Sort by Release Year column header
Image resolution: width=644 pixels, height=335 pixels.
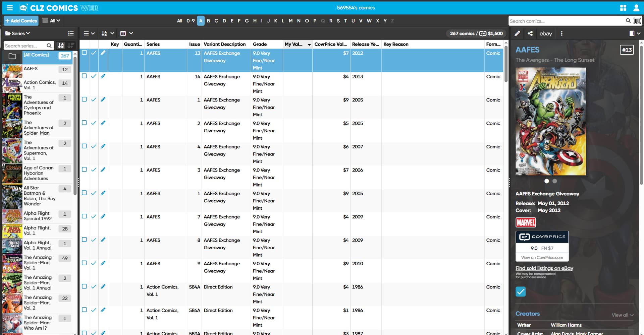point(365,44)
